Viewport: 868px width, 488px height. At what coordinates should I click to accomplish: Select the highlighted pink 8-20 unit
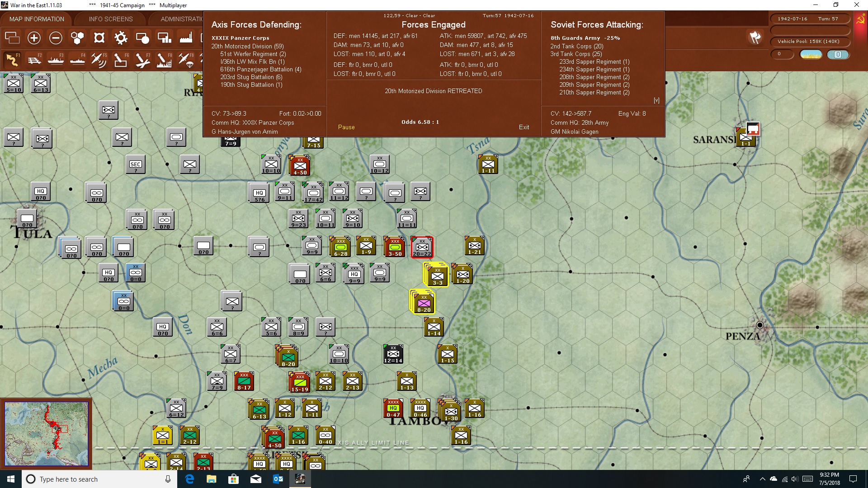[424, 303]
